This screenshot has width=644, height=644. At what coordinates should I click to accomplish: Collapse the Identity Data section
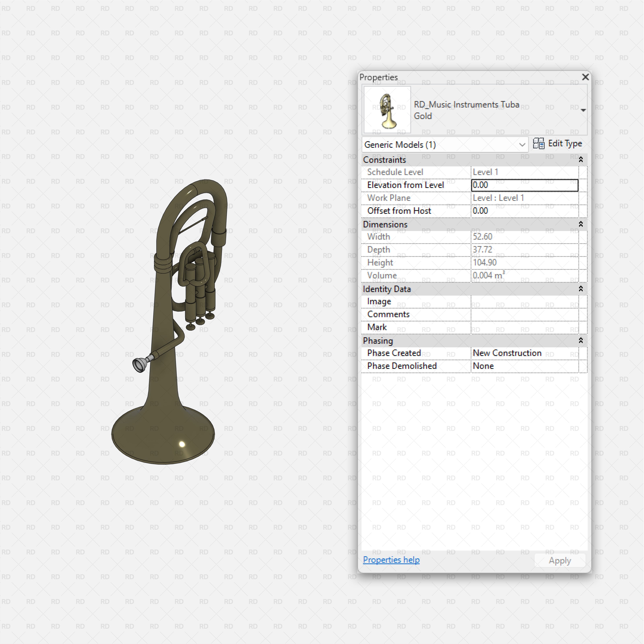pos(581,289)
